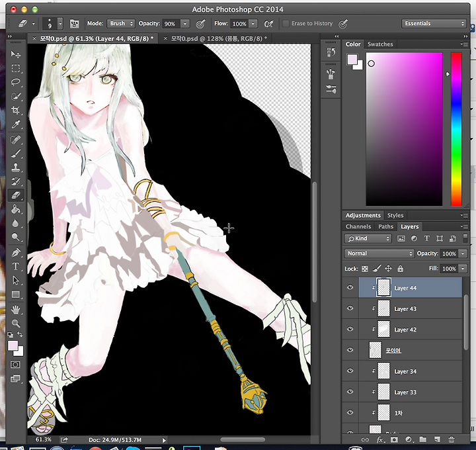Select the Paint Bucket tool
Viewport: 476px width, 450px height.
pyautogui.click(x=15, y=209)
